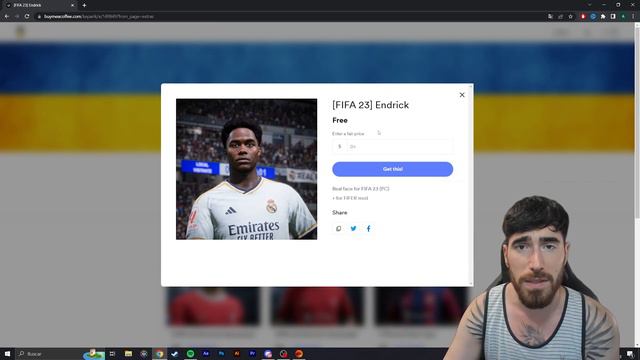The height and width of the screenshot is (360, 640).
Task: Open Spotify from the taskbar
Action: pos(190,353)
